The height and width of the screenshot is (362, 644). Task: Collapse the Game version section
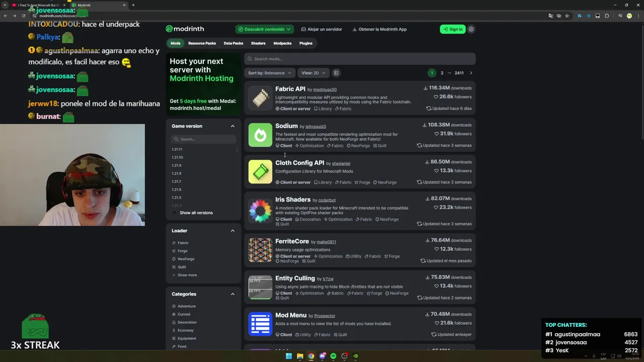tap(232, 126)
